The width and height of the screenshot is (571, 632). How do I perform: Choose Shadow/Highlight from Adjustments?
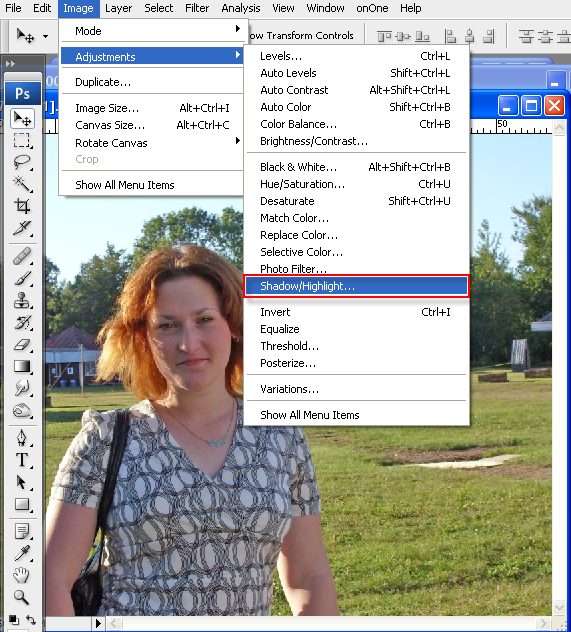pos(356,286)
